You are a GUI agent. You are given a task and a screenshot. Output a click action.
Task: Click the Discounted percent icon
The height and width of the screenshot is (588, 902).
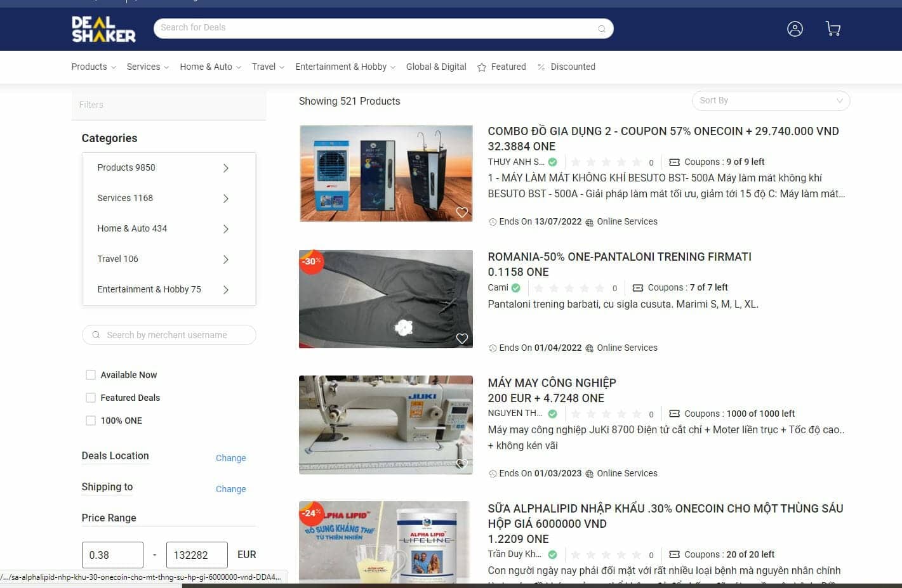click(541, 67)
